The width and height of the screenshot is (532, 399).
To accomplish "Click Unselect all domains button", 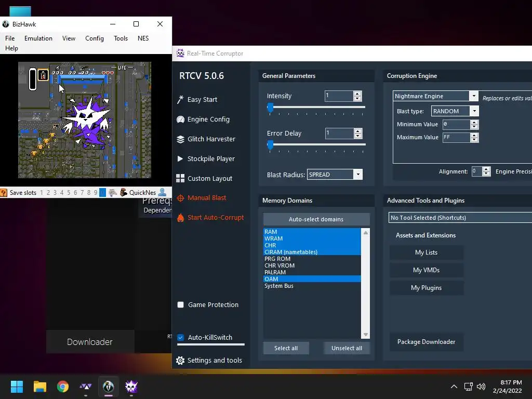I will tap(347, 348).
